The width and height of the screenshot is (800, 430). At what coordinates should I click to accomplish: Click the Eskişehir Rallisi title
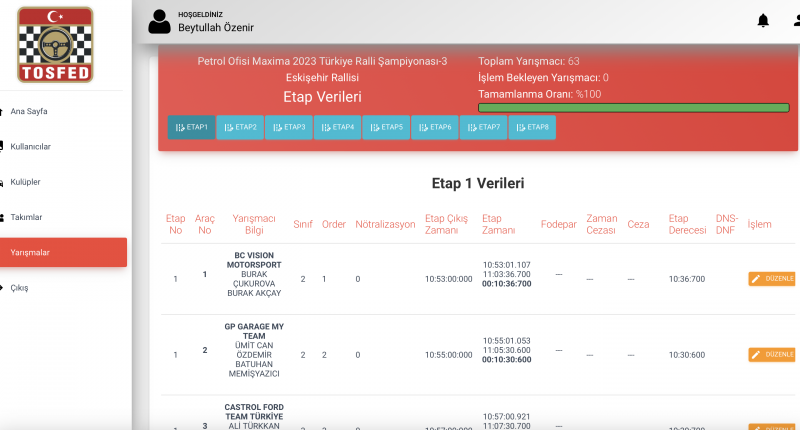[x=322, y=78]
